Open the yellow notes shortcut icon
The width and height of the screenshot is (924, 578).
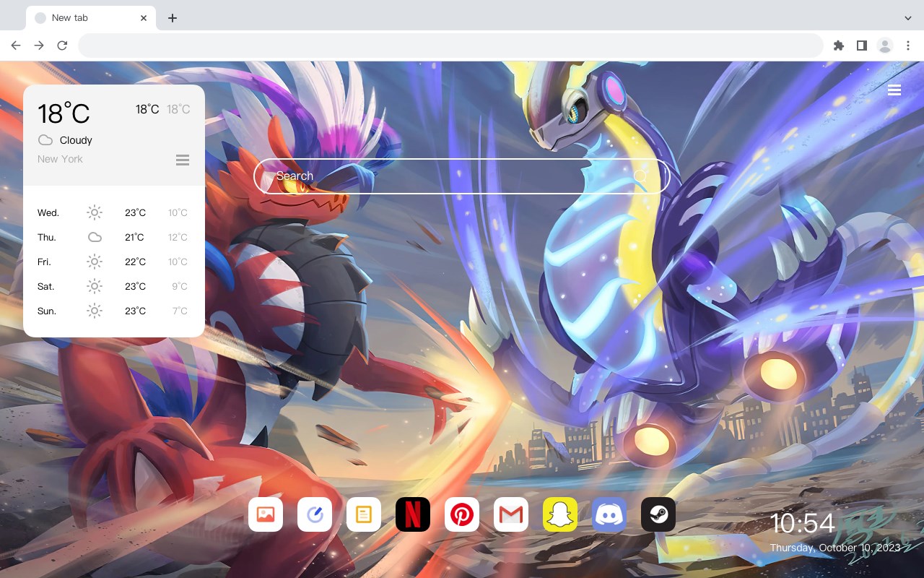[364, 514]
